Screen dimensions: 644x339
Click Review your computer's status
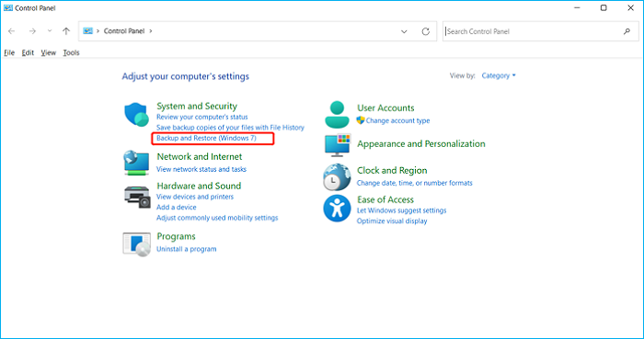202,117
